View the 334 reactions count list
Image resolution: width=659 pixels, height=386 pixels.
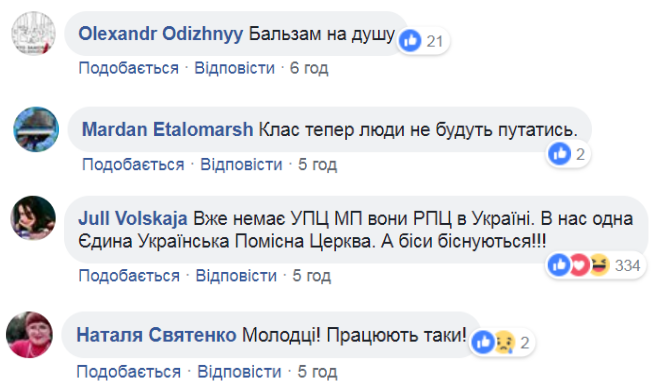(x=627, y=265)
